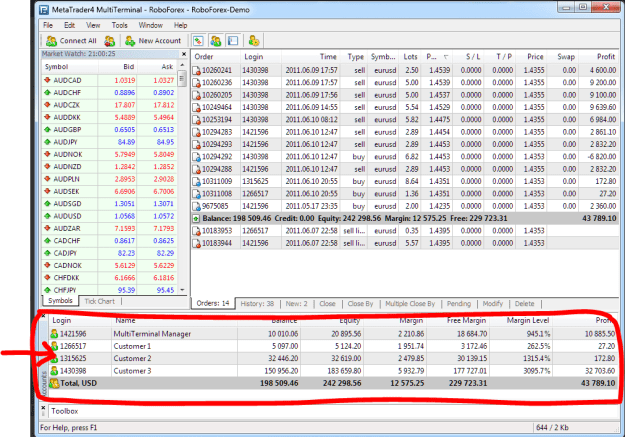The image size is (625, 437).
Task: Open the Tools menu
Action: click(x=119, y=25)
